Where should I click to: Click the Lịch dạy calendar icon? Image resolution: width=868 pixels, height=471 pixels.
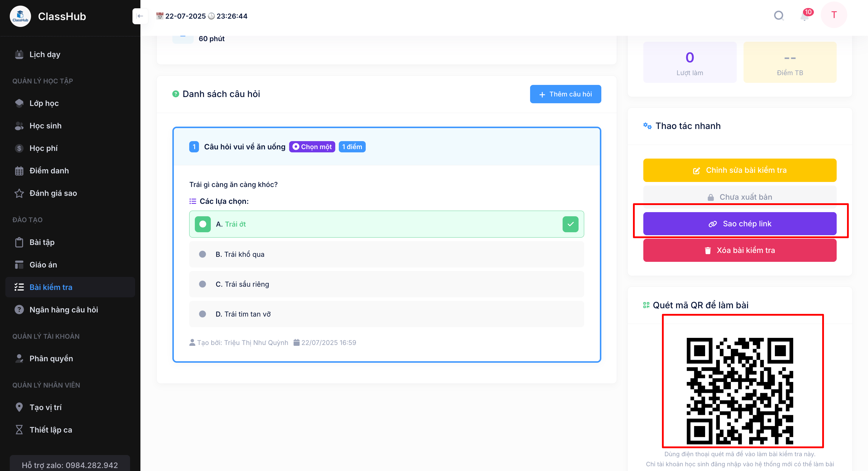coord(19,54)
